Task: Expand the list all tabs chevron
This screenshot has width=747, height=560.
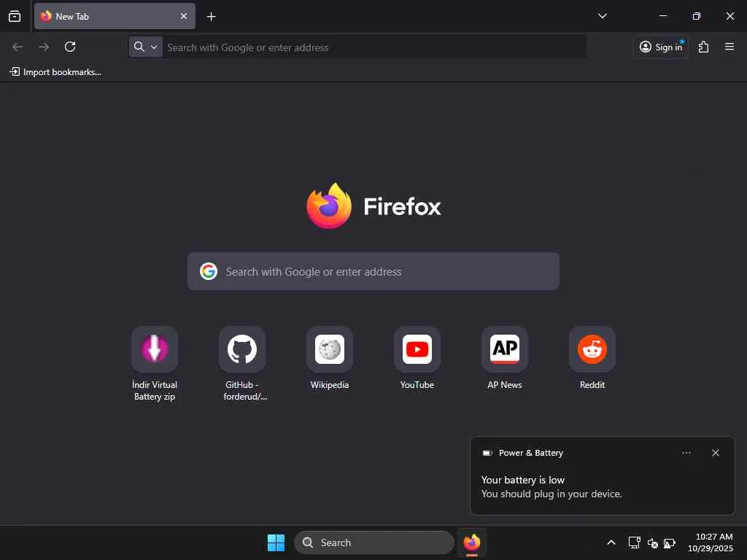Action: (x=602, y=16)
